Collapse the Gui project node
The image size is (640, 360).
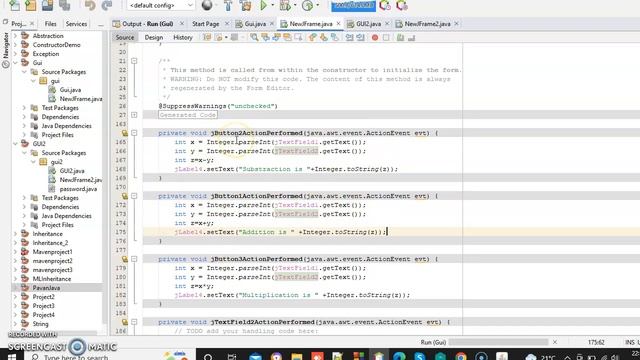point(16,63)
